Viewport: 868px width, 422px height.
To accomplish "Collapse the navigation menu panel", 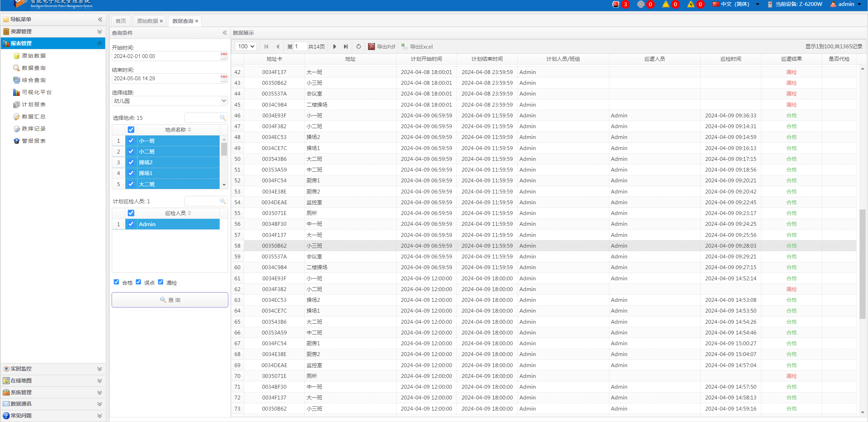I will [x=100, y=19].
